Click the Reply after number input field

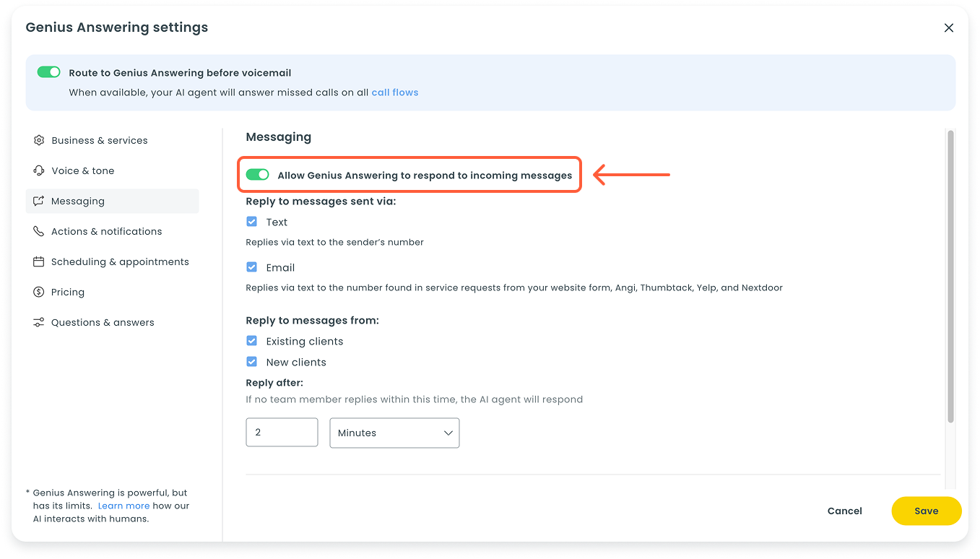[282, 433]
